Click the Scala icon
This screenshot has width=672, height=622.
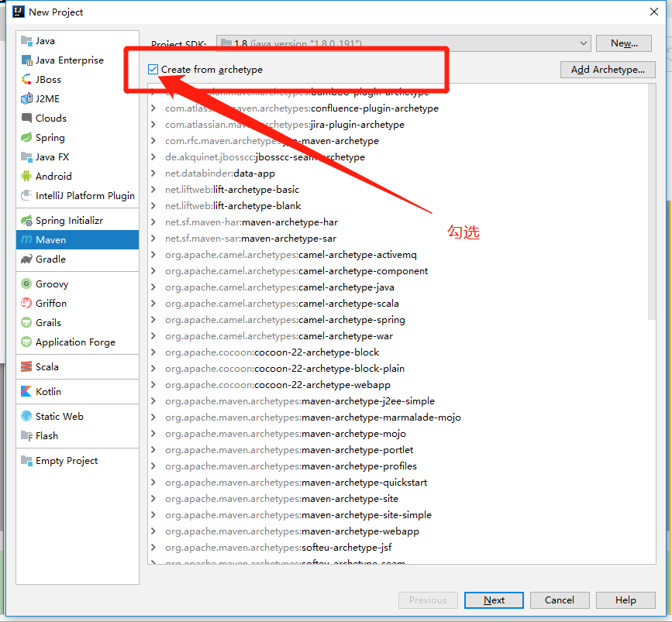click(x=26, y=367)
